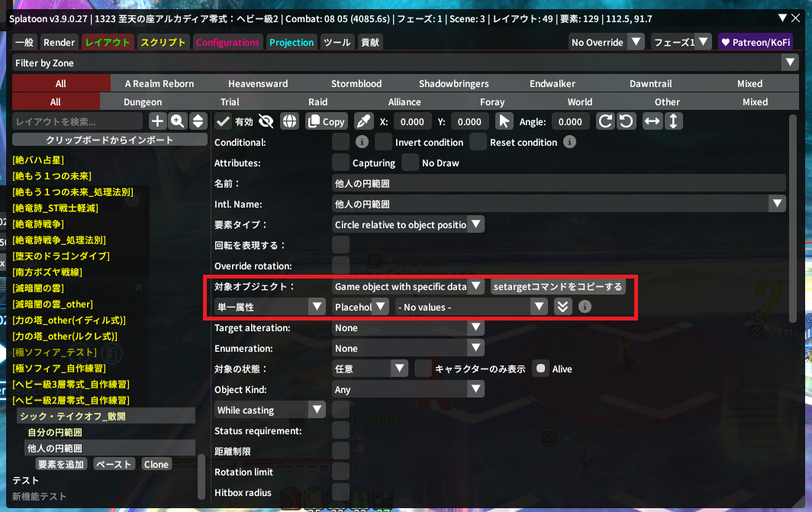Click the Angle value input field

pos(570,121)
